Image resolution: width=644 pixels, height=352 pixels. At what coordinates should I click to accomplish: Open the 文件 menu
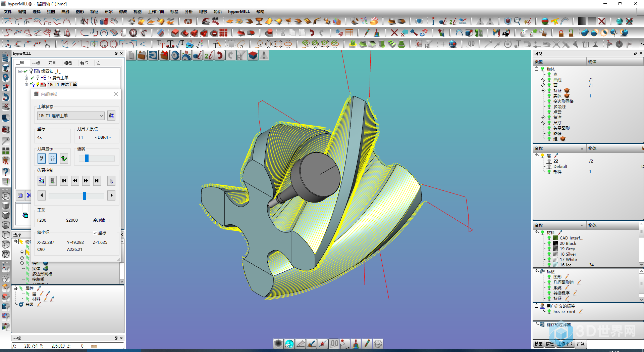click(x=8, y=11)
